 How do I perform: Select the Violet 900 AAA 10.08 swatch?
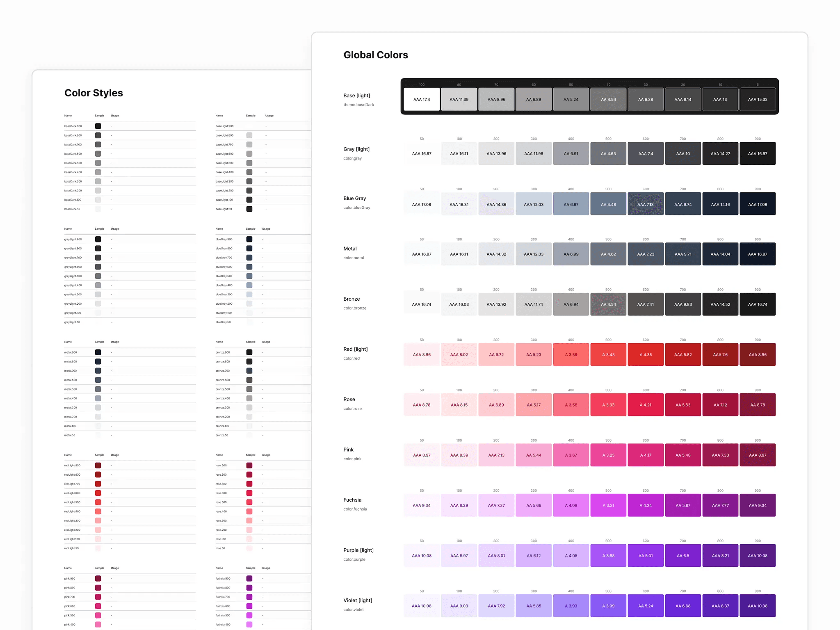(x=757, y=605)
